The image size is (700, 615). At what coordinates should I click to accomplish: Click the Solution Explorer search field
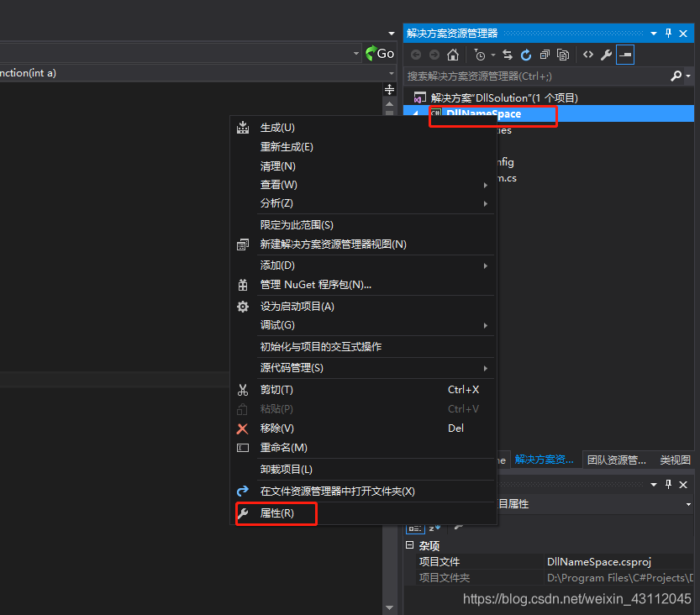[x=538, y=76]
